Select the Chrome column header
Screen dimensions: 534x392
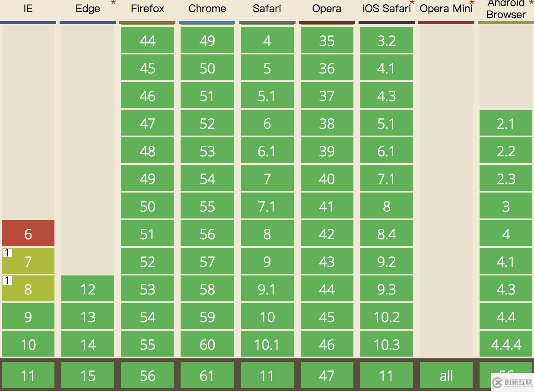tap(207, 9)
